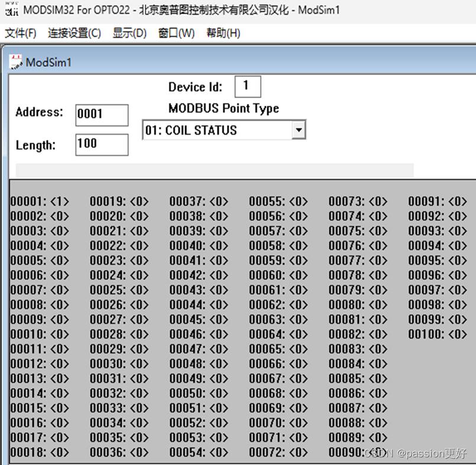Select coil entry 00039: <0>
The height and width of the screenshot is (465, 476).
tap(199, 231)
